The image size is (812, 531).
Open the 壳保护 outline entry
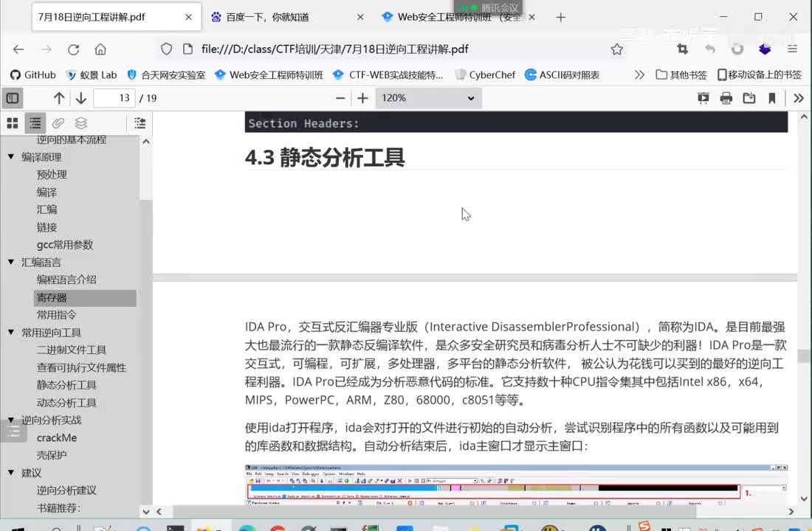pos(51,455)
